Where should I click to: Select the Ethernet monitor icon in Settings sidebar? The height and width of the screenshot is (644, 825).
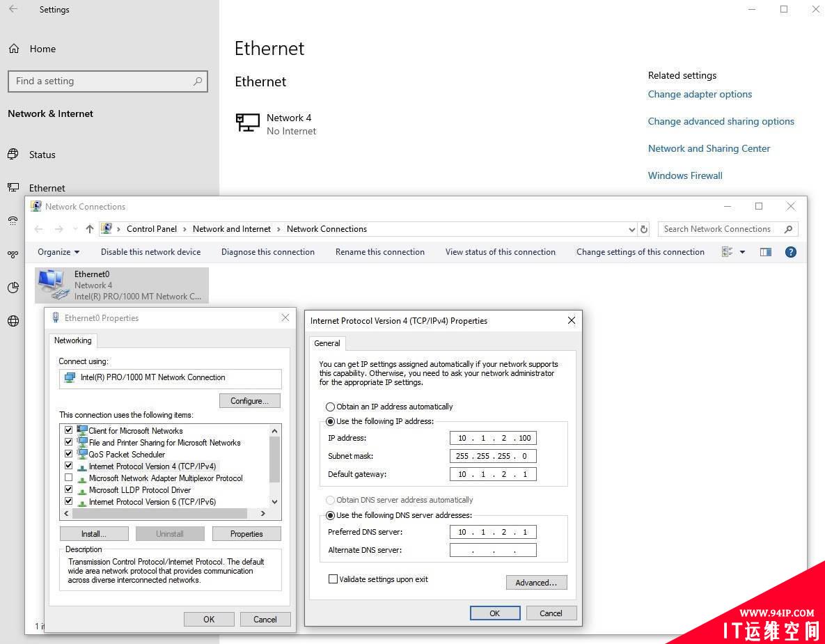(13, 187)
